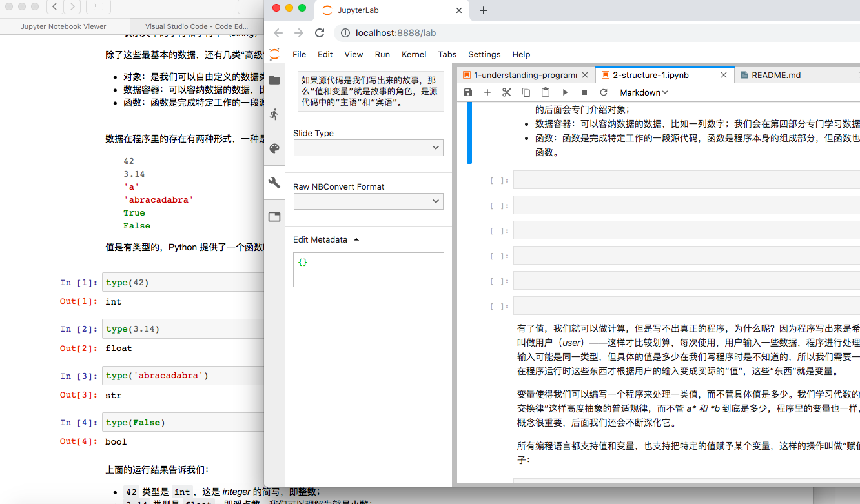Close the JupyterLab browser tab
This screenshot has height=504, width=860.
pyautogui.click(x=460, y=10)
